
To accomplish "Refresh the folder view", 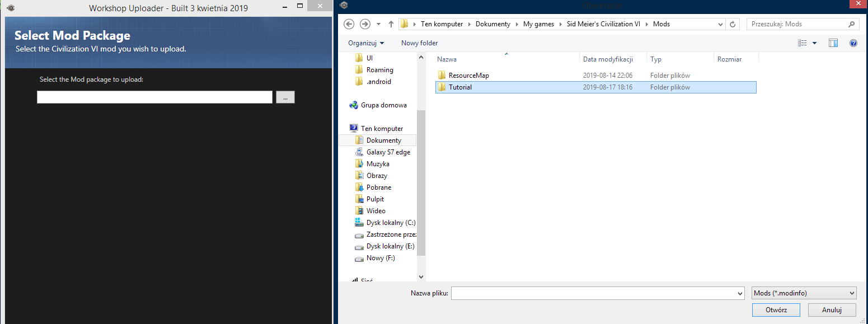I will (x=733, y=24).
